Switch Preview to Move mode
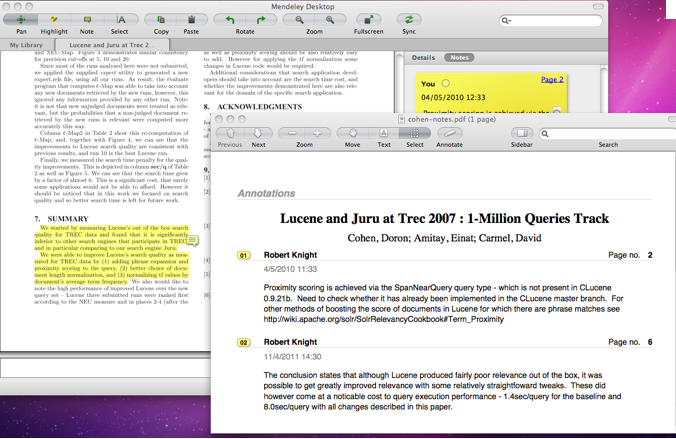 pyautogui.click(x=353, y=133)
